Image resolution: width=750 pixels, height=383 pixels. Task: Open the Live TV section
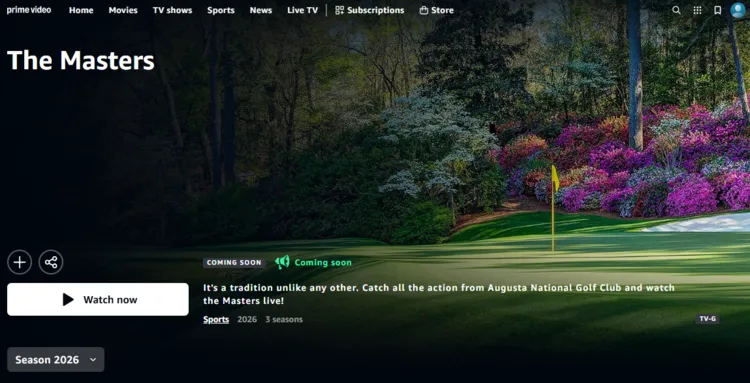tap(302, 10)
